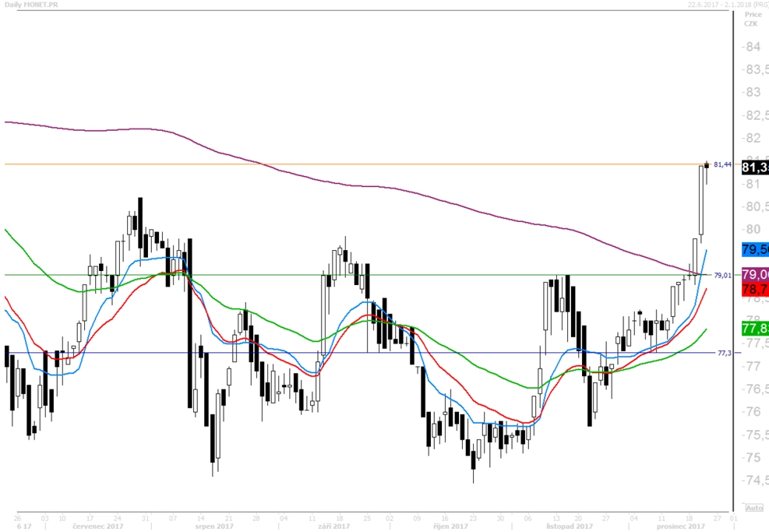
Task: Click the září 2017 month label
Action: click(x=334, y=526)
